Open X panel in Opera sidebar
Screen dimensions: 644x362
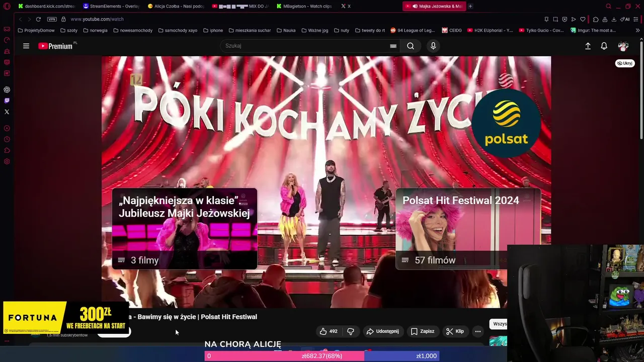point(7,112)
